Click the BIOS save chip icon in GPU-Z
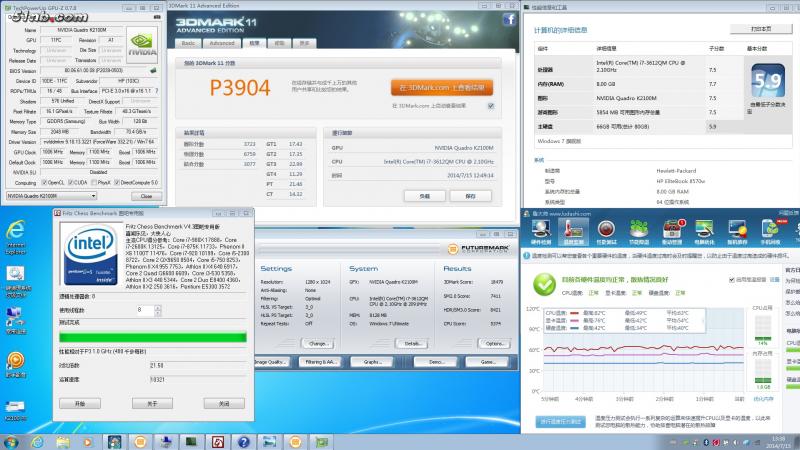 [x=153, y=70]
